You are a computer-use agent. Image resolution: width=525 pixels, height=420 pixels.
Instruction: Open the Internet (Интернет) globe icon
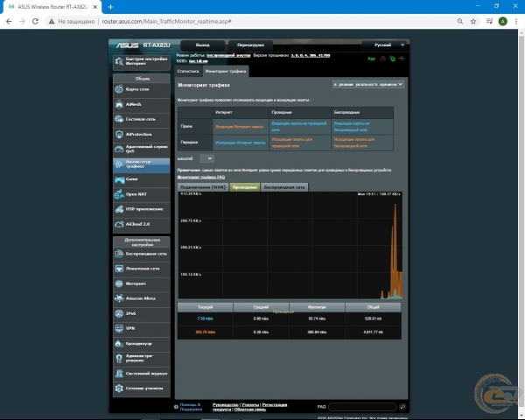[119, 283]
